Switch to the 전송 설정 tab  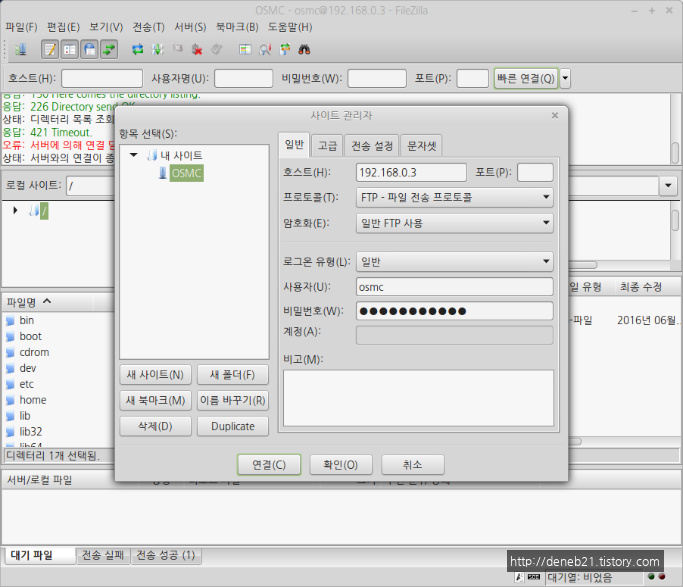(x=371, y=146)
